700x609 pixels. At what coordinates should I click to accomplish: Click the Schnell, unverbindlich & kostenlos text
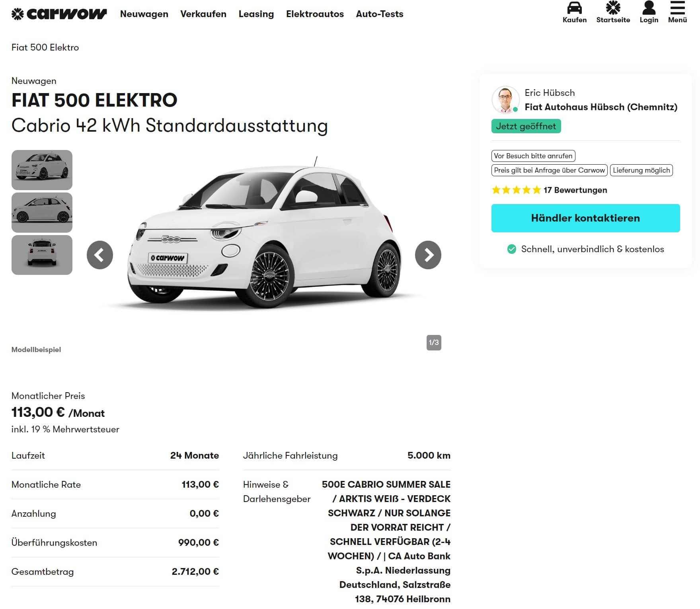coord(593,249)
